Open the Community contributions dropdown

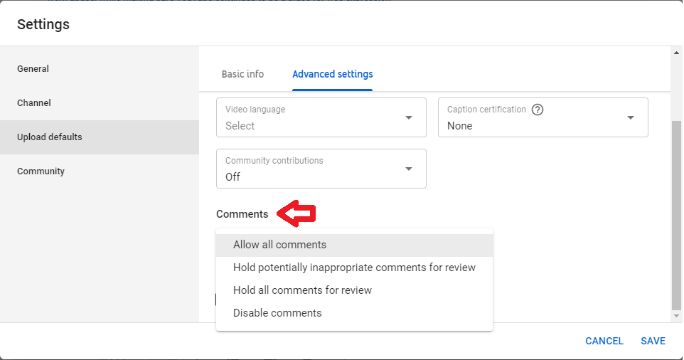(x=321, y=169)
